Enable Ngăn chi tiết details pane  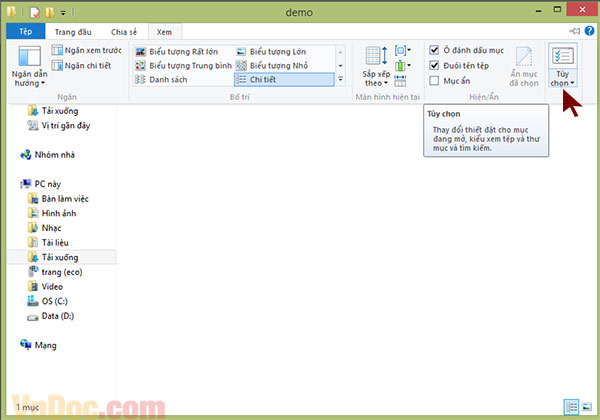(82, 65)
